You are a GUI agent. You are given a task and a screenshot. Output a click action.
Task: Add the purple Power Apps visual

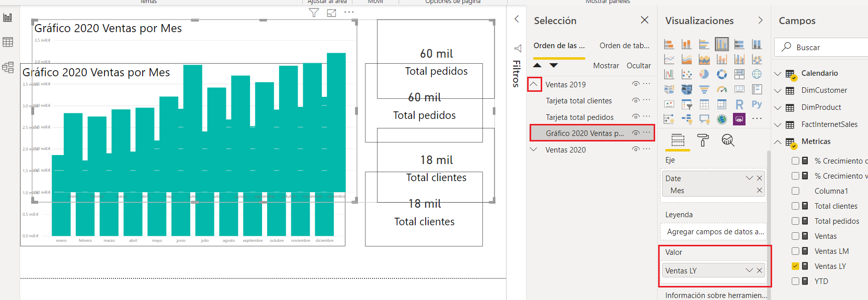[739, 119]
